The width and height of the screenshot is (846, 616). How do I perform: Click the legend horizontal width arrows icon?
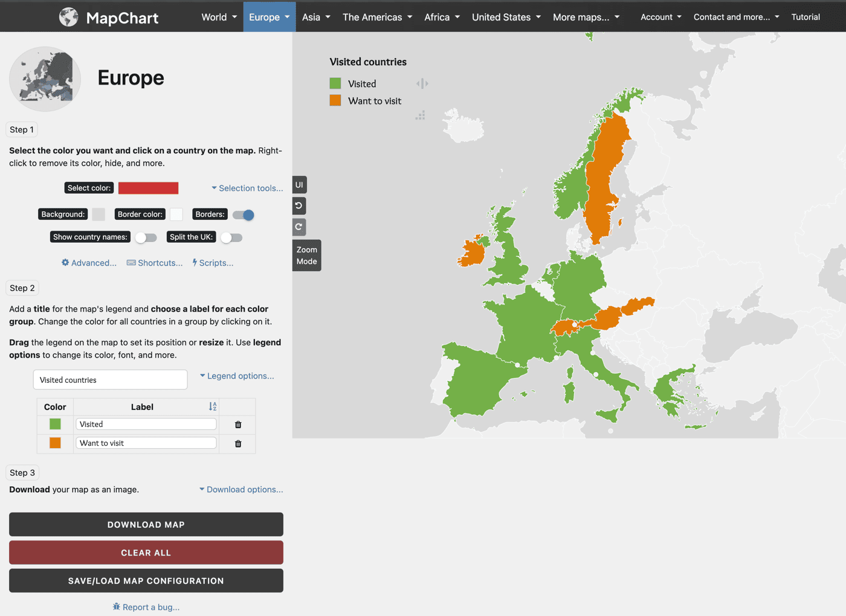(422, 84)
